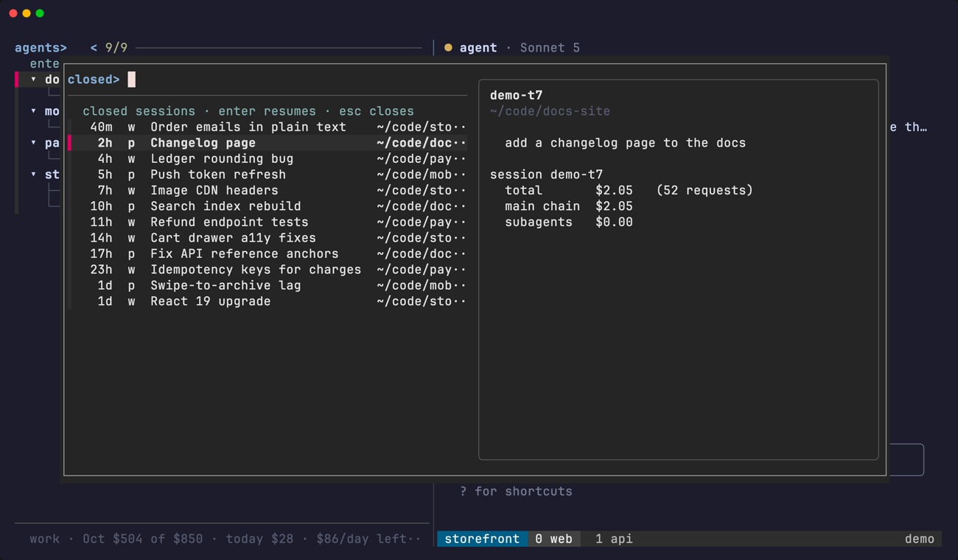Image resolution: width=958 pixels, height=560 pixels.
Task: Go back with the '<' pager arrow
Action: [x=94, y=48]
